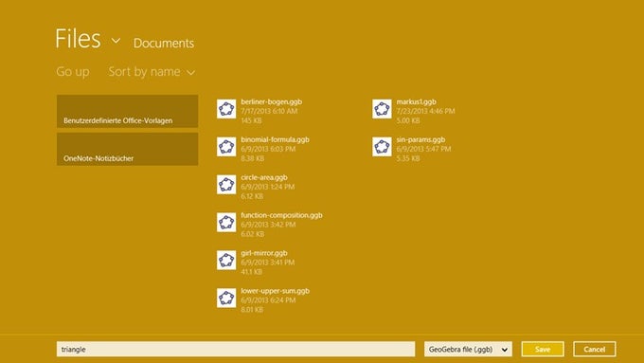Click the 6/9/2013 6:24 PM date text
This screenshot has width=644, height=363.
pos(268,300)
